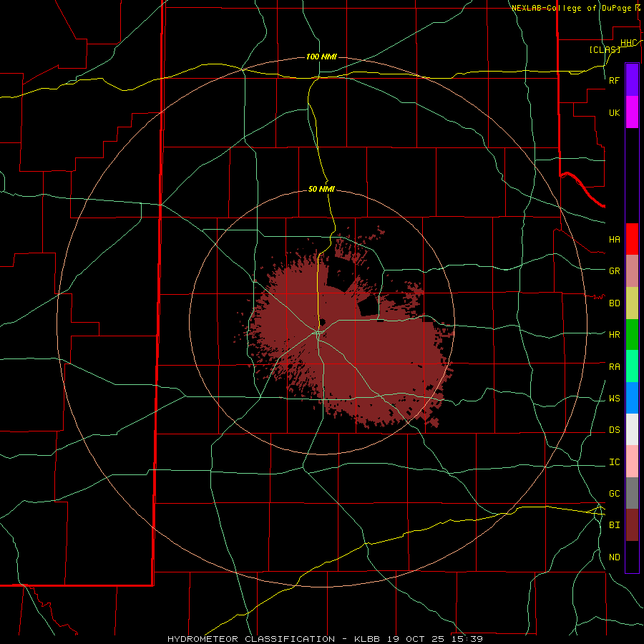Click the 100 NMI range ring label
The width and height of the screenshot is (644, 644).
(x=321, y=57)
